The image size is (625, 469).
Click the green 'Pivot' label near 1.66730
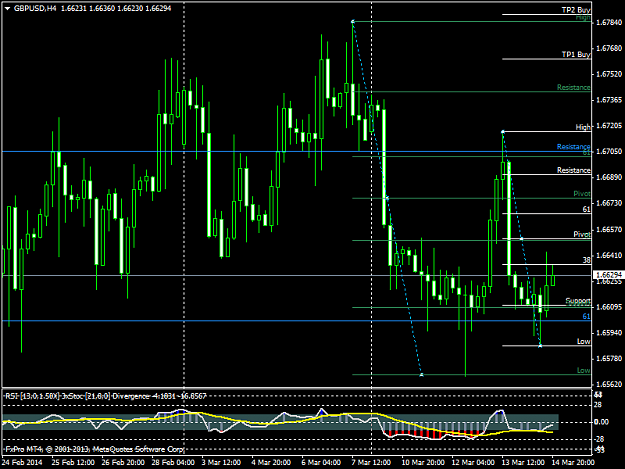coord(582,194)
